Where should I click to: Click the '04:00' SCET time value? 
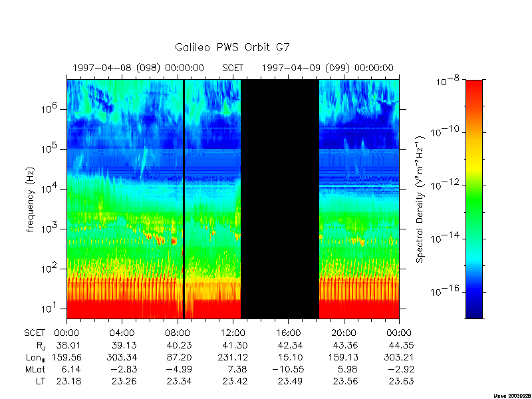pyautogui.click(x=122, y=333)
